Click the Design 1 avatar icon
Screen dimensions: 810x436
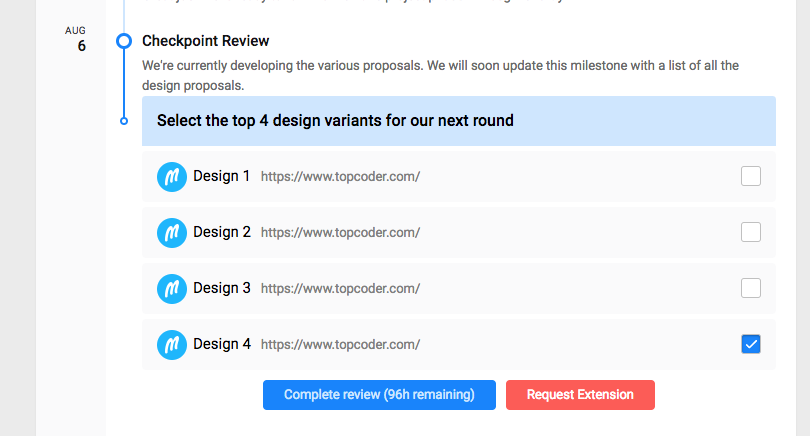pos(172,177)
